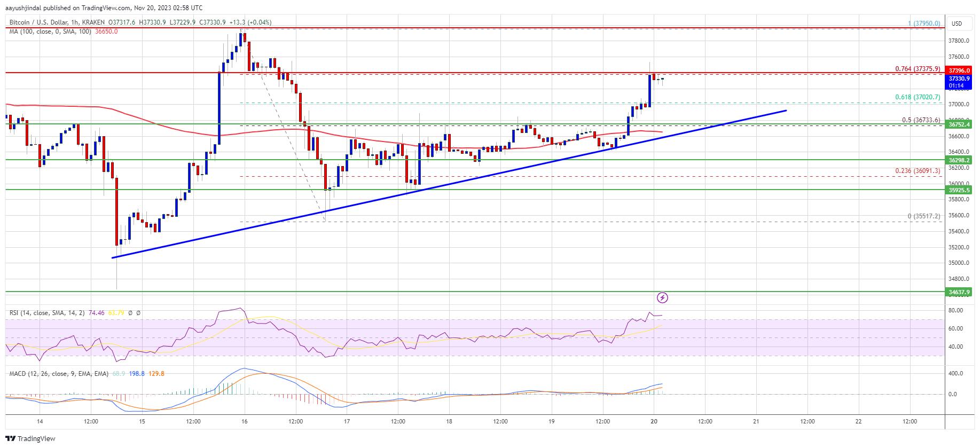This screenshot has height=448, width=980.
Task: Click date label 16 on time axis
Action: (244, 421)
